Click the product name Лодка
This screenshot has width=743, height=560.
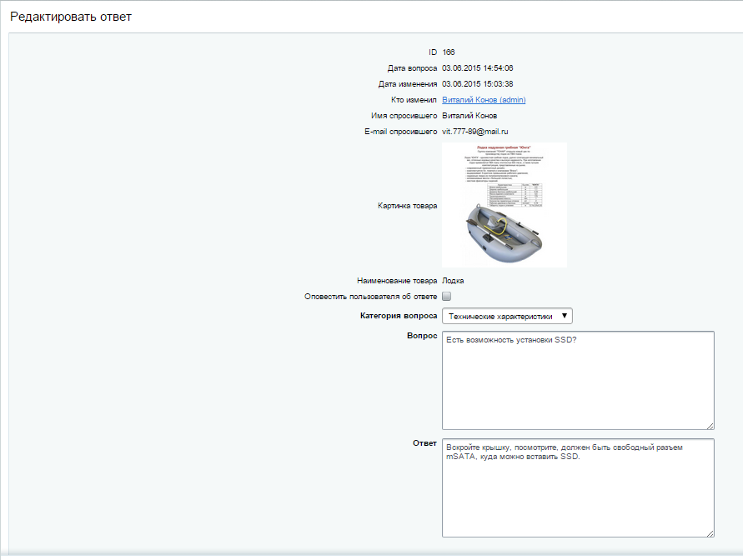pyautogui.click(x=453, y=281)
